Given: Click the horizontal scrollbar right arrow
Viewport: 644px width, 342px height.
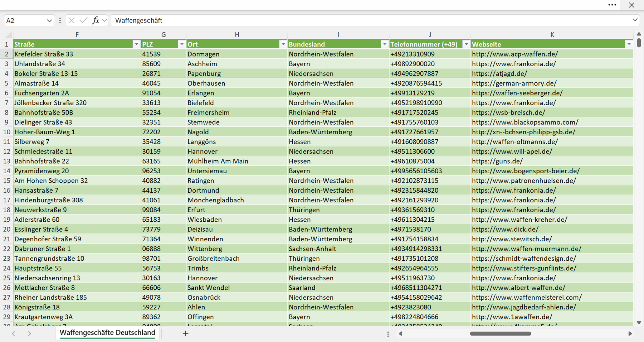Looking at the screenshot, I should (x=630, y=333).
